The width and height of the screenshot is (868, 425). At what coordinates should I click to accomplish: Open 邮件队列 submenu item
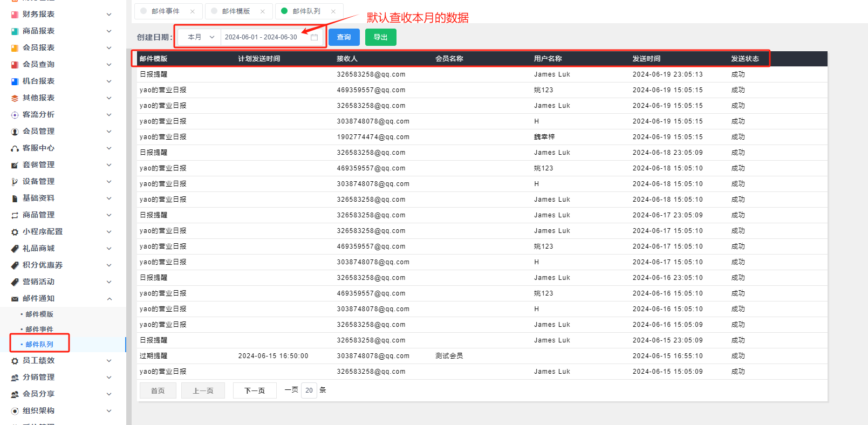[39, 345]
